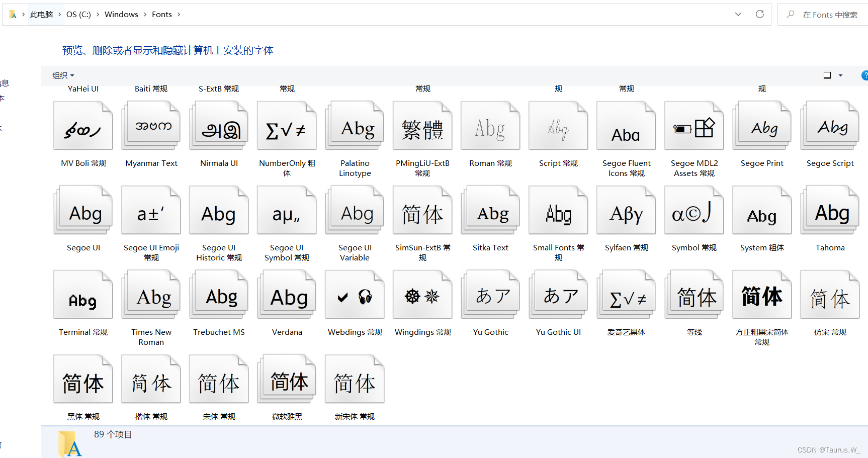Viewport: 868px width, 458px height.
Task: Open the Sitka Text font family
Action: [490, 210]
